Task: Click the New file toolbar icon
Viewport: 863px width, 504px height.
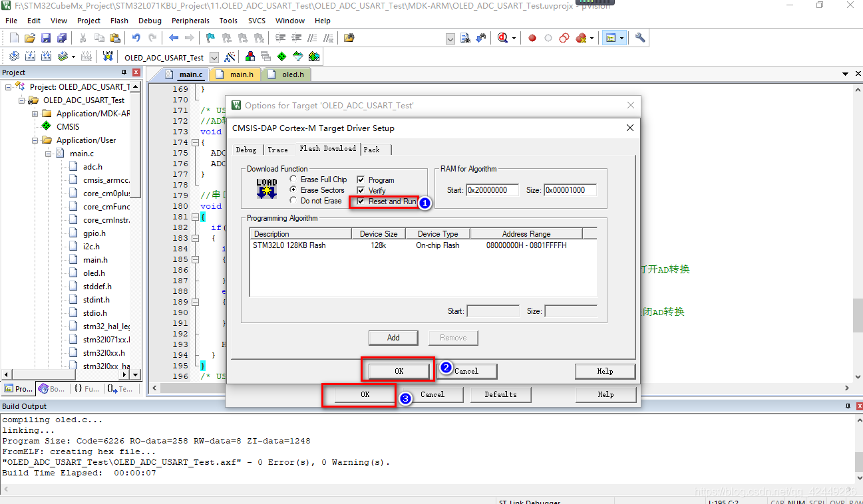Action: [14, 38]
